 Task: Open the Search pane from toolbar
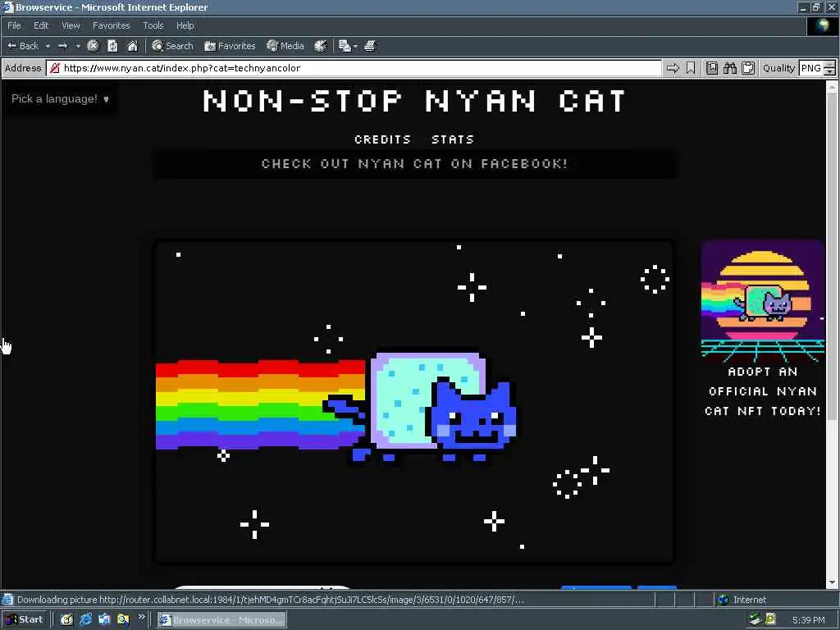(172, 46)
